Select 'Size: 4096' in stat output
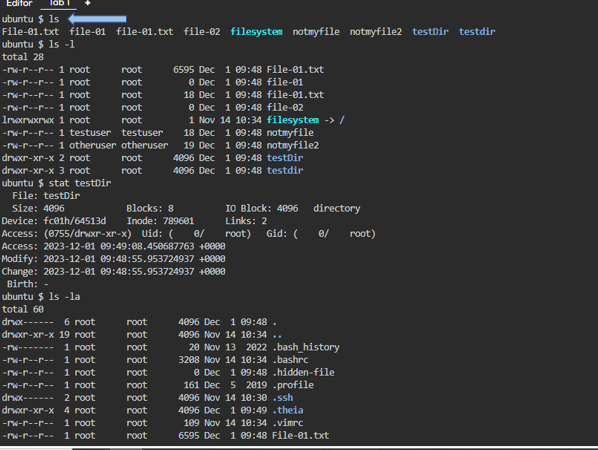The height and width of the screenshot is (450, 598). click(x=38, y=208)
